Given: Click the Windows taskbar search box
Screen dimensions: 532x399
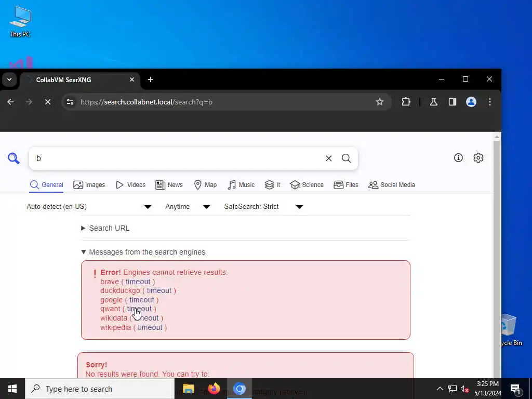Looking at the screenshot, I should 100,389.
